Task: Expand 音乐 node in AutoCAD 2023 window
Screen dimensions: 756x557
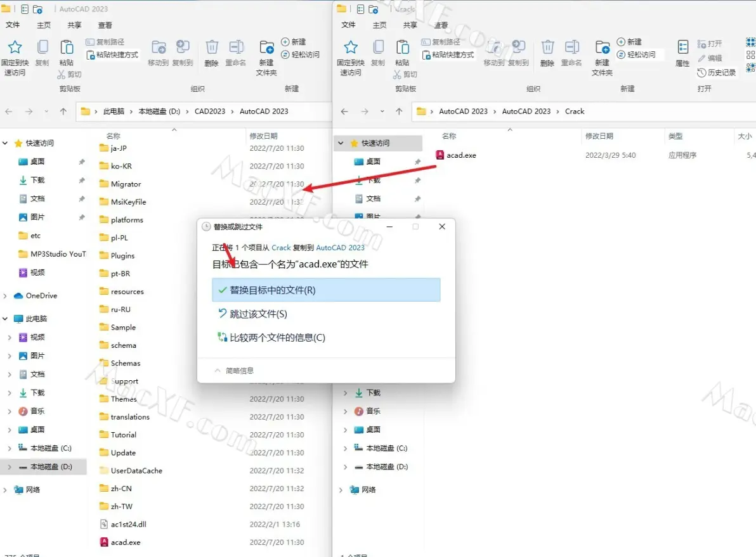Action: click(x=9, y=411)
